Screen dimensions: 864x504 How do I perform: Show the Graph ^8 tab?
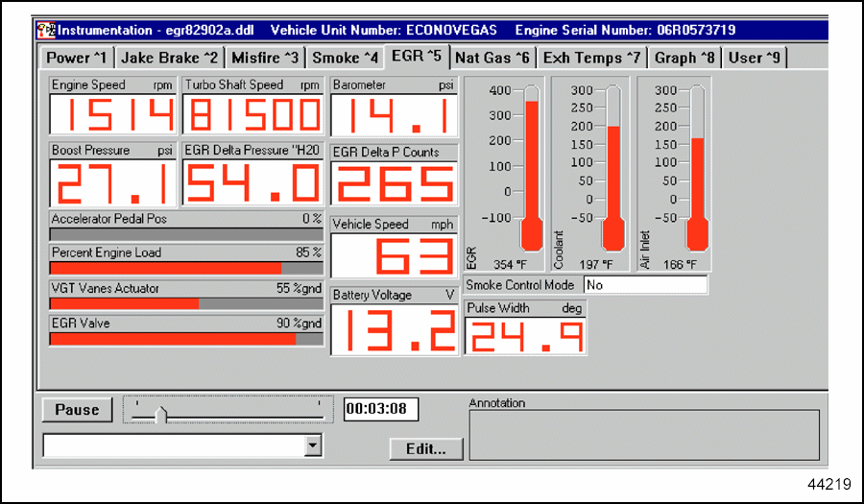coord(685,58)
